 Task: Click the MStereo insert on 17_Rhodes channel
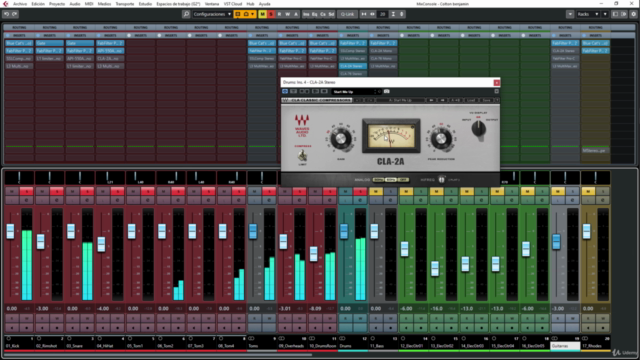(x=595, y=151)
